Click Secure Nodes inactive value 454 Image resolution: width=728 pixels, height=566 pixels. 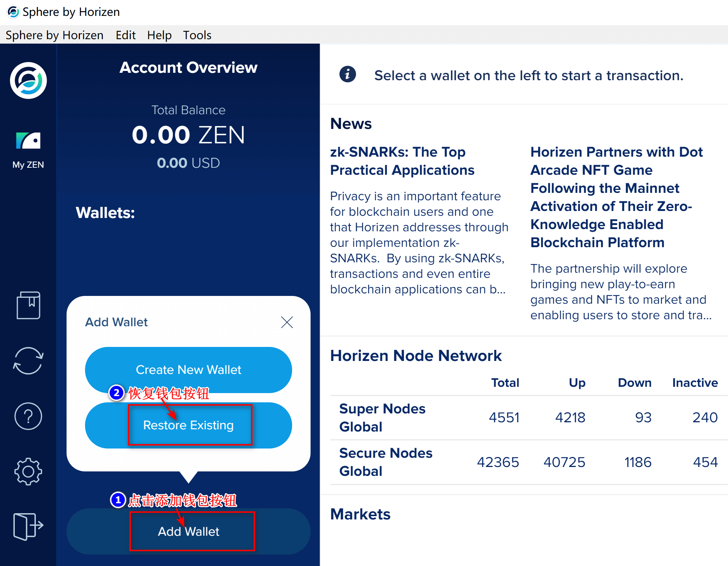705,462
